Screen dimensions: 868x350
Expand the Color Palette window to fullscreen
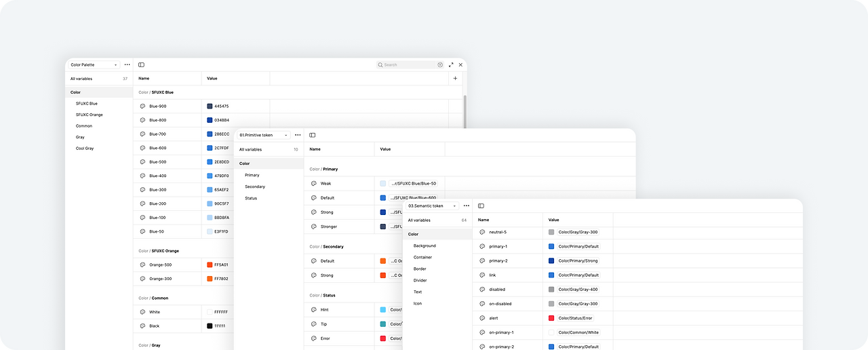(x=451, y=65)
